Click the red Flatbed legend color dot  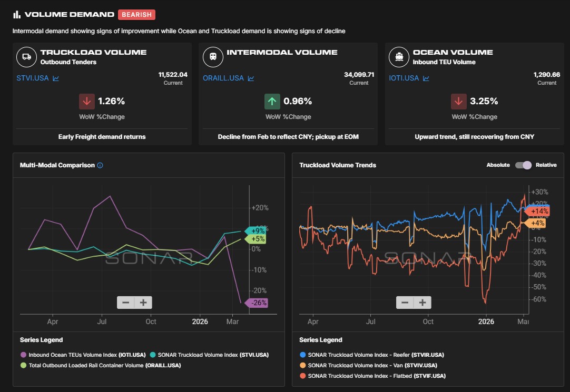(x=302, y=376)
